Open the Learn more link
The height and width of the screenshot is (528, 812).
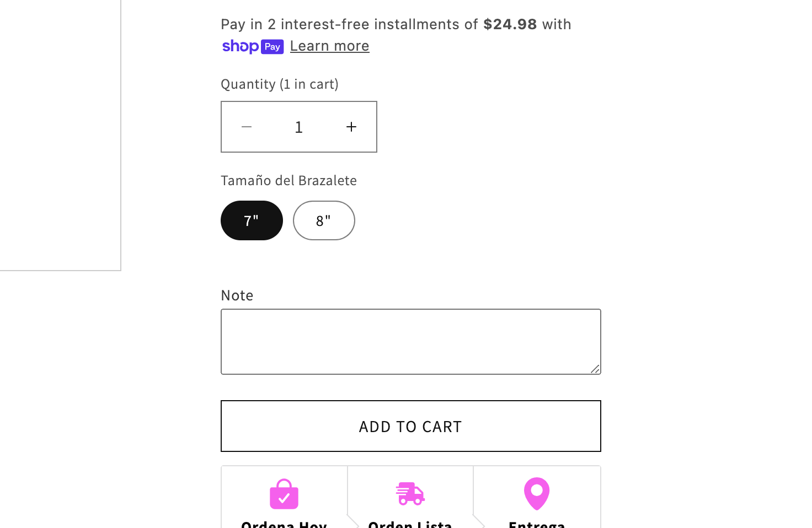pos(329,46)
